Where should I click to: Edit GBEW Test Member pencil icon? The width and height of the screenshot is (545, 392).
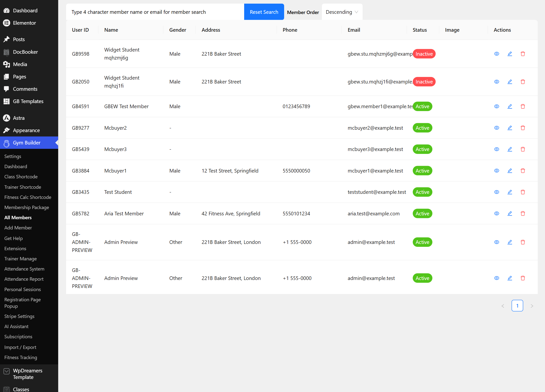click(510, 106)
